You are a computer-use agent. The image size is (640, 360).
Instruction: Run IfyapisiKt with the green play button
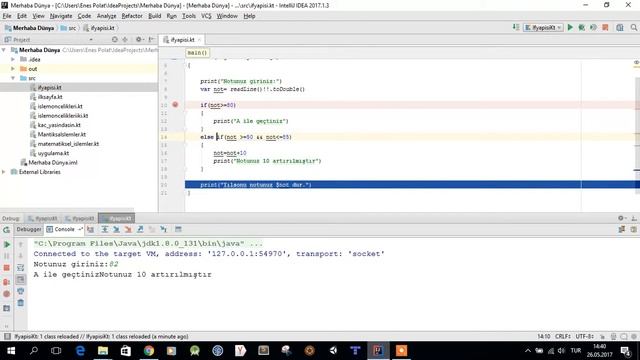click(570, 27)
